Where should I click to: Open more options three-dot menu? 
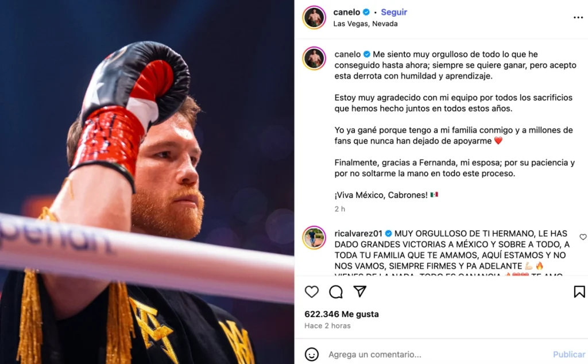578,18
